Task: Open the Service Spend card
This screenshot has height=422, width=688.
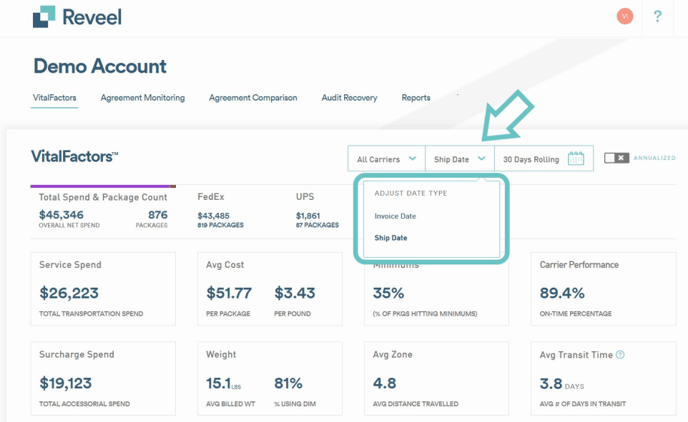Action: [103, 289]
